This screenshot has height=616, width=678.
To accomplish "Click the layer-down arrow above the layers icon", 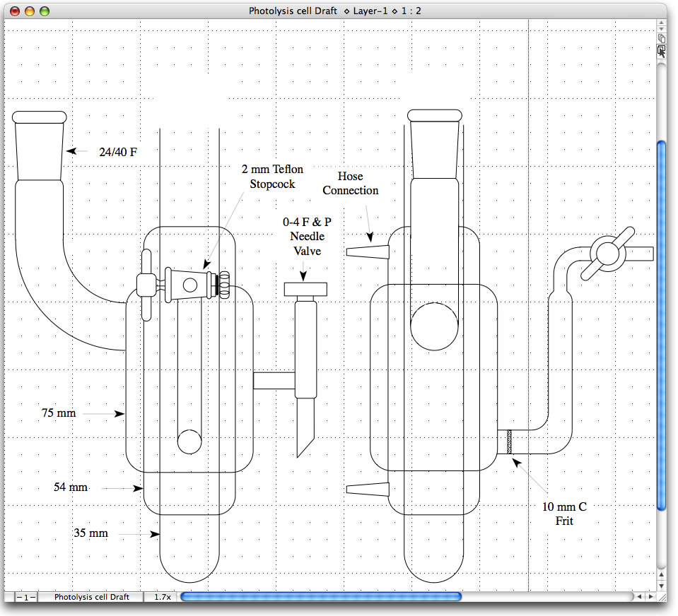I will (x=661, y=29).
